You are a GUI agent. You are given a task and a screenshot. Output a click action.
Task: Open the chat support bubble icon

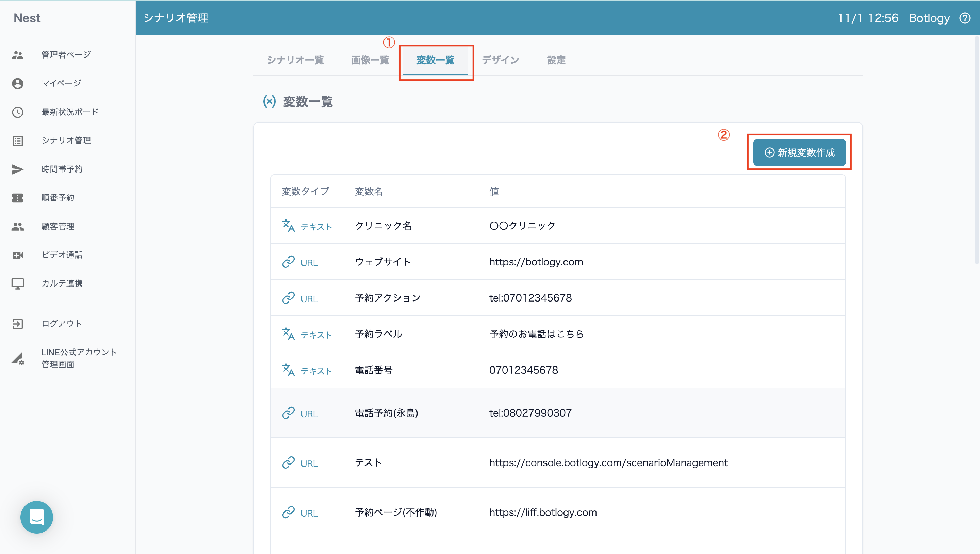click(36, 517)
